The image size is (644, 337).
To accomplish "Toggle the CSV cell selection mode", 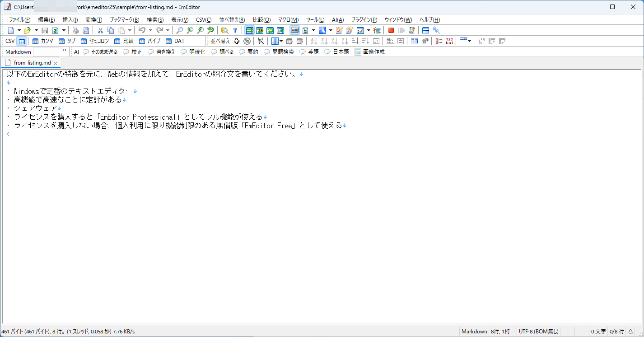I will click(x=22, y=41).
